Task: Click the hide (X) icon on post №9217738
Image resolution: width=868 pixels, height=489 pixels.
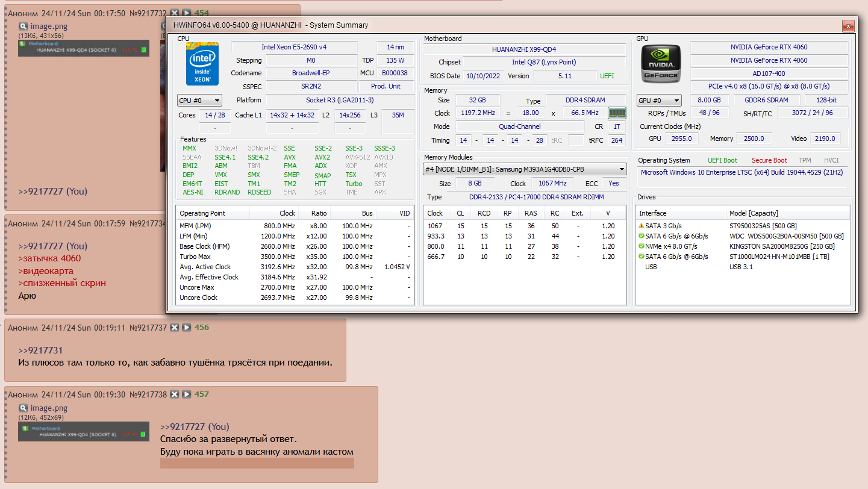Action: (174, 394)
